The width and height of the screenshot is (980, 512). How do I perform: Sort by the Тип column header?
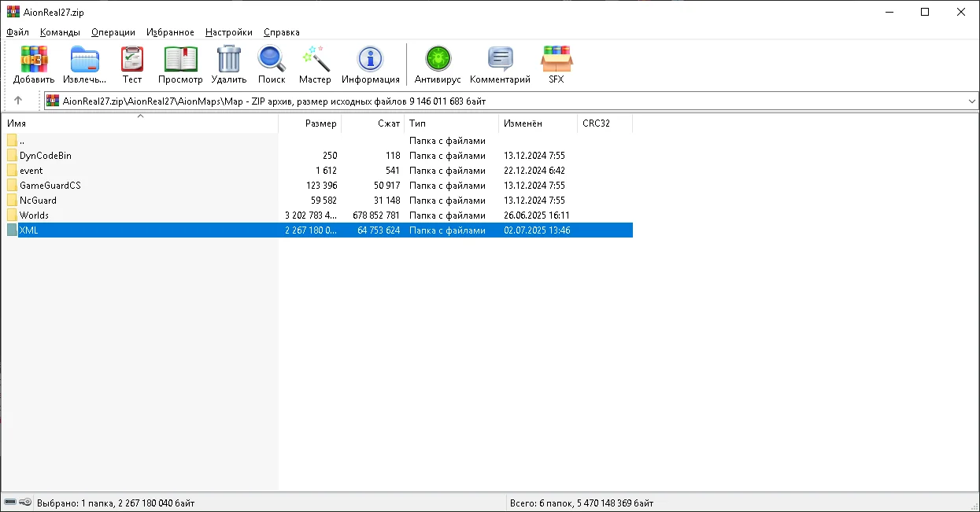[452, 123]
